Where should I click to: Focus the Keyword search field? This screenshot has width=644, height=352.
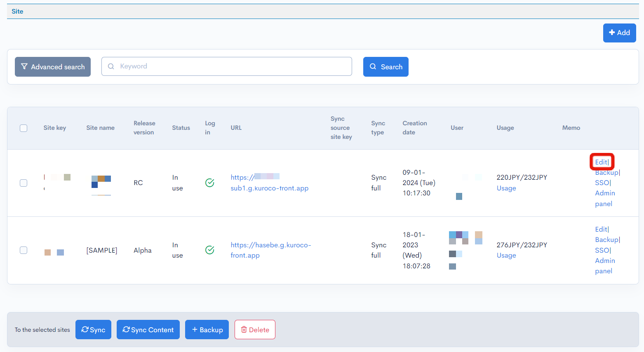[x=227, y=66]
